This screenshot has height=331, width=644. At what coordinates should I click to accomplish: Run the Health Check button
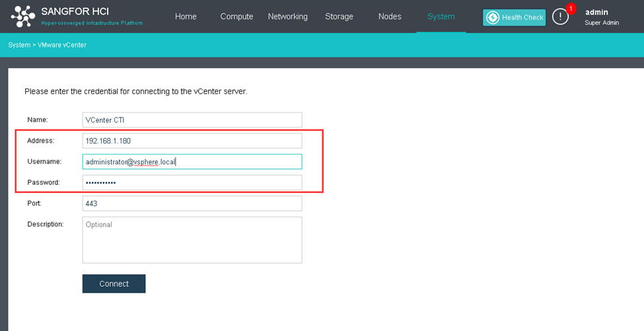coord(515,17)
